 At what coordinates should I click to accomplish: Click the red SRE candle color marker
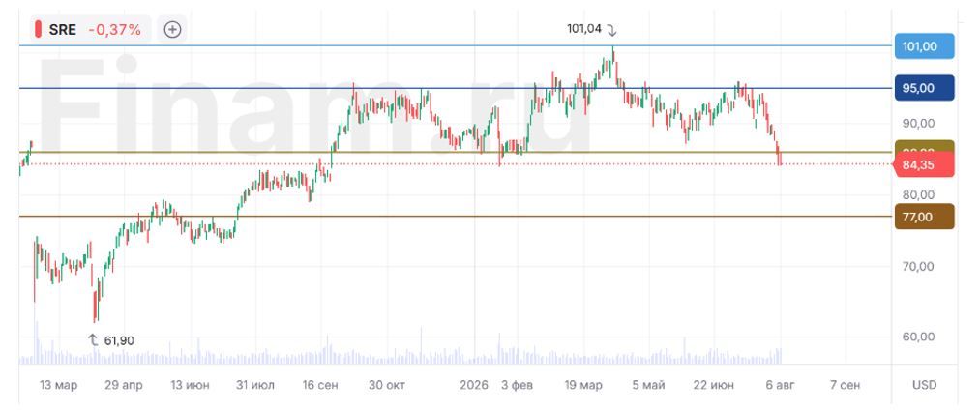click(38, 29)
